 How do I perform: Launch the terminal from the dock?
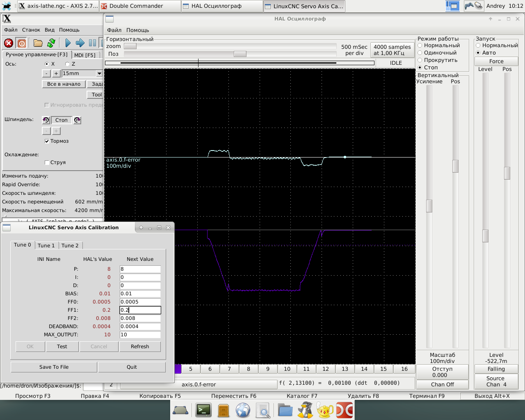(203, 410)
